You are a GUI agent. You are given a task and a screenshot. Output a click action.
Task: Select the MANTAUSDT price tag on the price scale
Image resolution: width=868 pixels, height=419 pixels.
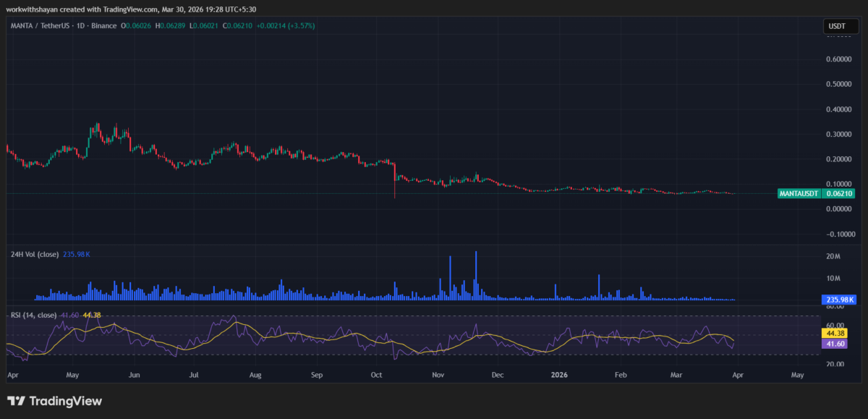tap(798, 193)
